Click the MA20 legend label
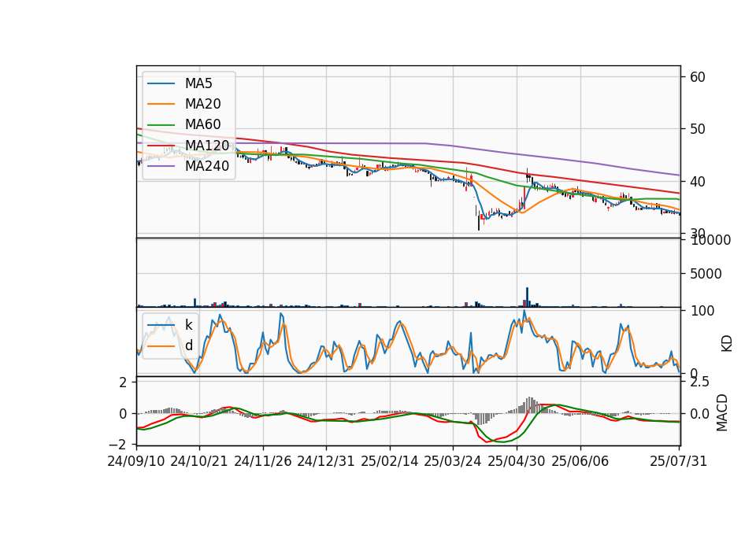Image resolution: width=756 pixels, height=543 pixels. [202, 104]
